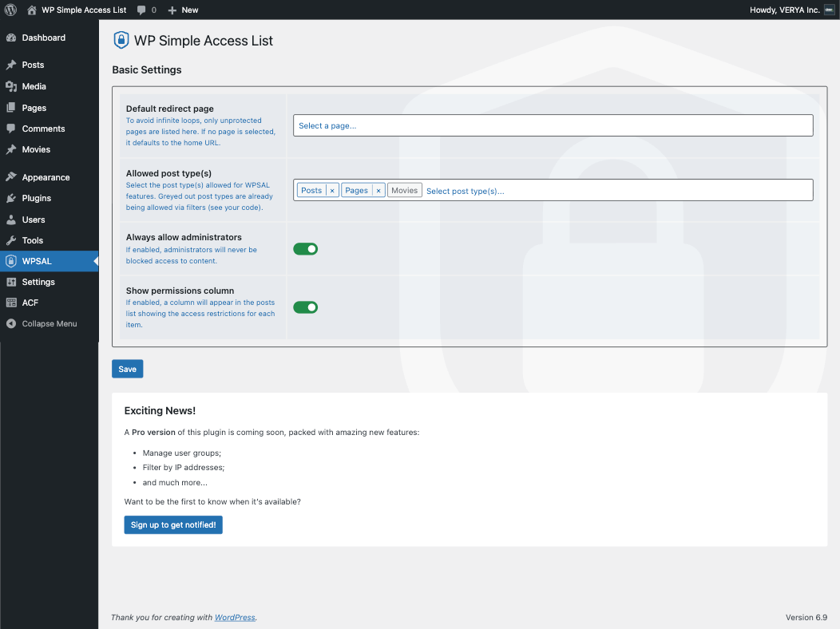This screenshot has width=840, height=629.
Task: Click the WordPress logo in the admin bar
Action: (x=10, y=10)
